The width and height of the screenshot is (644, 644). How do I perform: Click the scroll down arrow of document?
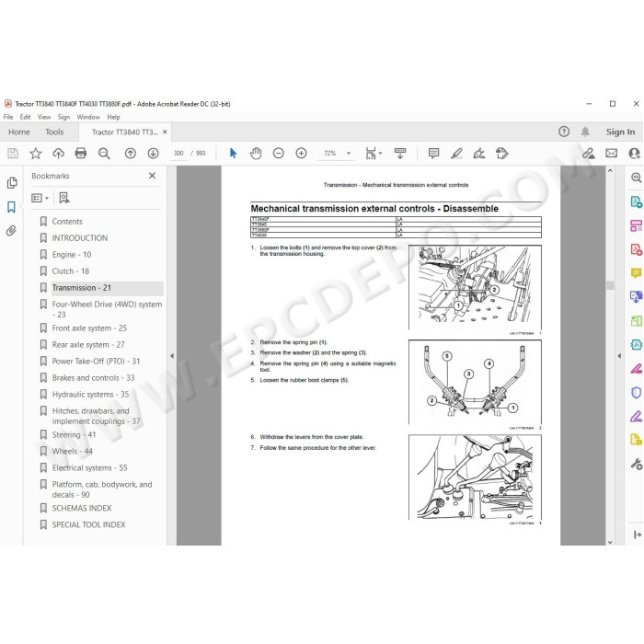pyautogui.click(x=610, y=542)
